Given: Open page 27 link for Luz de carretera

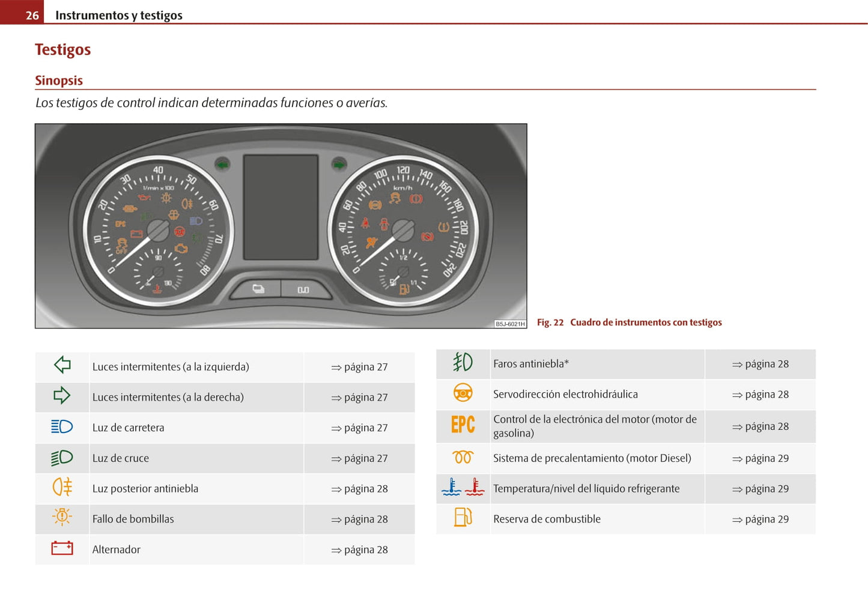Looking at the screenshot, I should [359, 428].
